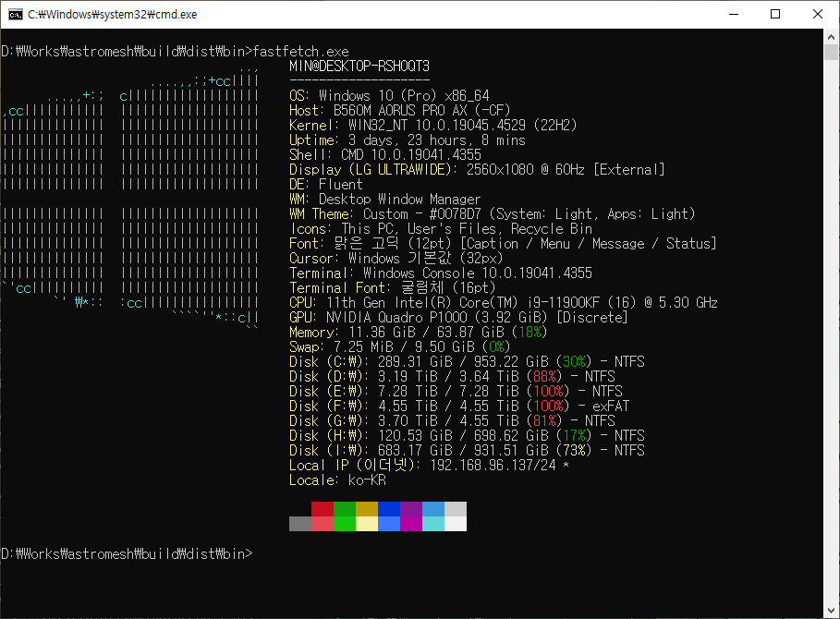Close the cmd.exe window
Viewport: 840px width, 619px height.
coord(818,14)
